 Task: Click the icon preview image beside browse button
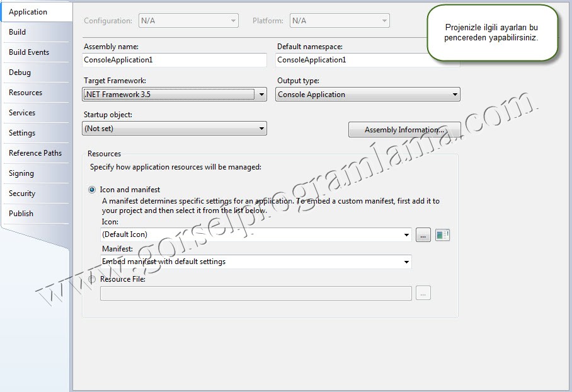click(x=442, y=235)
